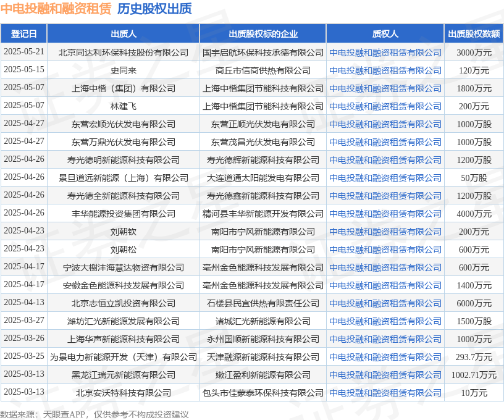
Task: Click the 120万元 amount cell
Action: point(474,70)
